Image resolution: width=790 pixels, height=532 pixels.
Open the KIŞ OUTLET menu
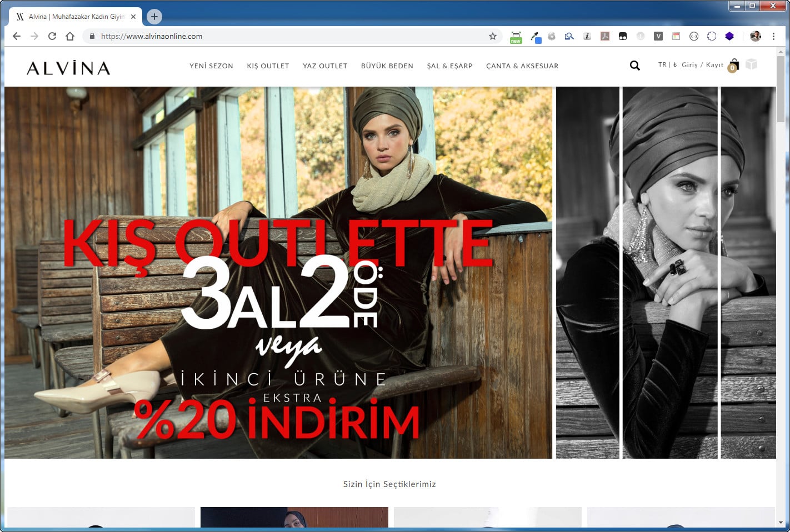click(x=268, y=66)
